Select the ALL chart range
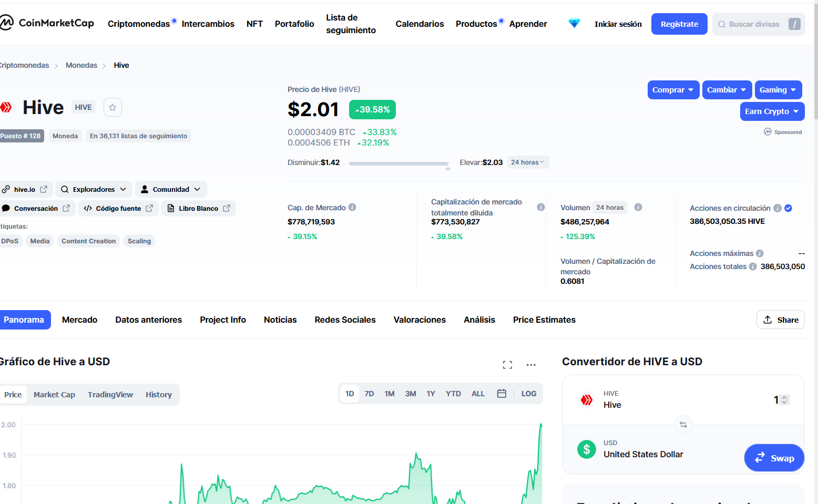The image size is (818, 504). click(x=478, y=394)
